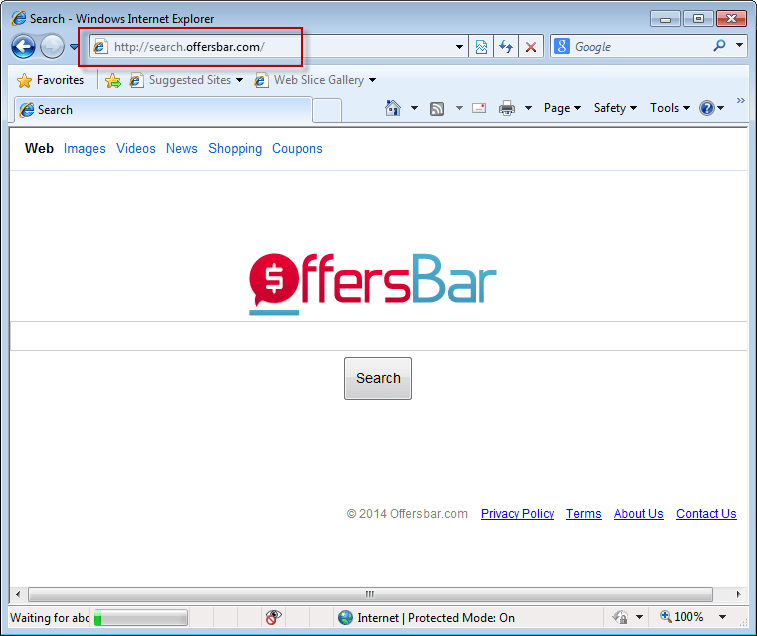Open the Contact Us link

pos(706,514)
